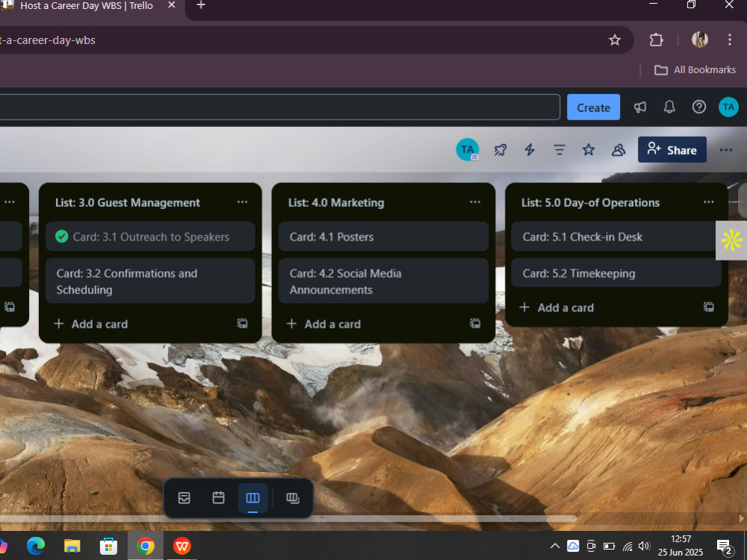Bookmark this page with the star icon
The height and width of the screenshot is (560, 747).
[615, 40]
